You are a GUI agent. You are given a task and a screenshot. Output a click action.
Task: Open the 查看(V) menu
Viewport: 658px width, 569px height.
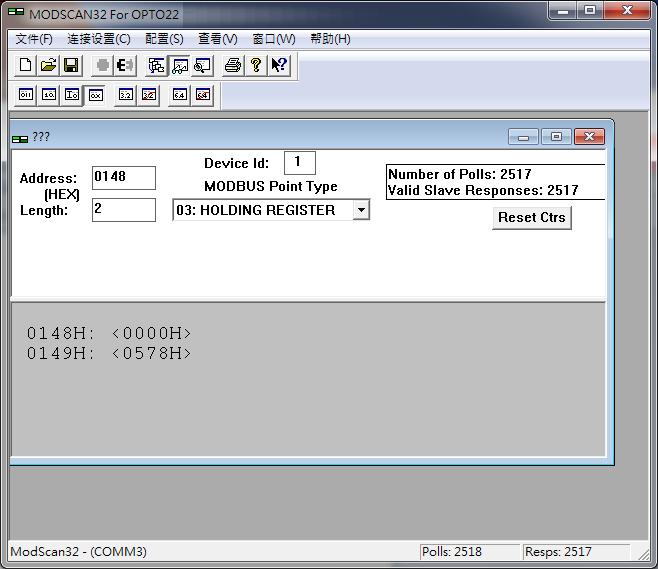[217, 39]
